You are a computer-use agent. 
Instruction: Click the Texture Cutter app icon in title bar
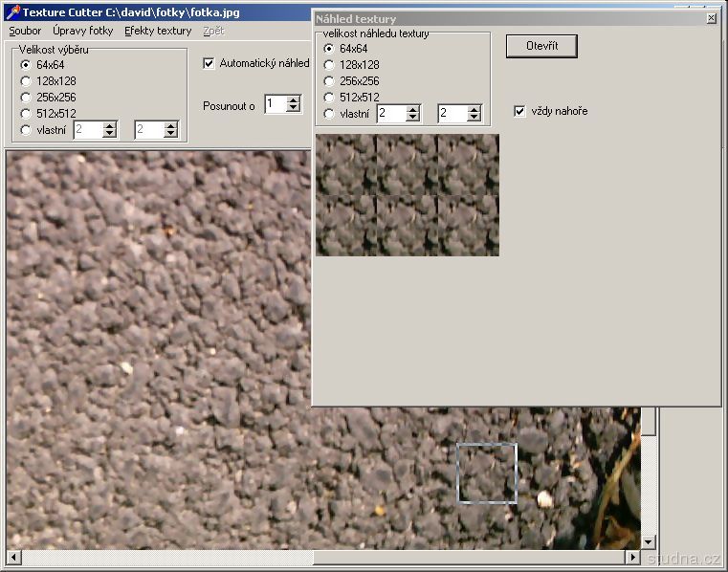point(12,12)
